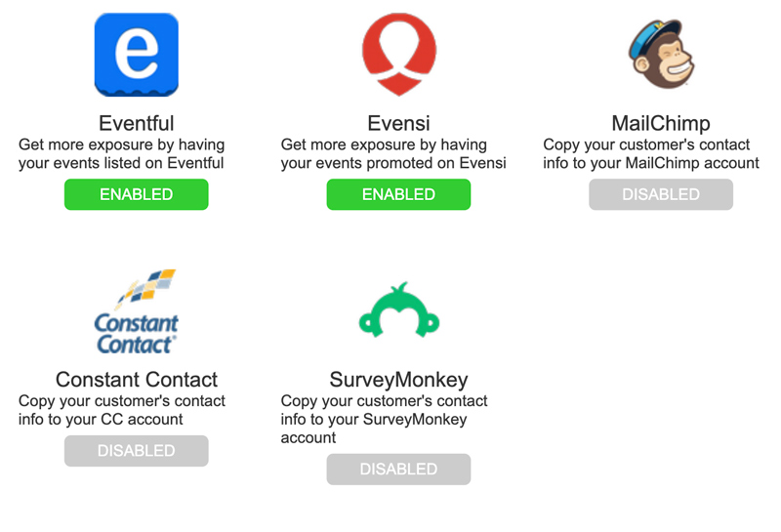This screenshot has height=532, width=781.
Task: Disable the Eventful integration
Action: [137, 194]
